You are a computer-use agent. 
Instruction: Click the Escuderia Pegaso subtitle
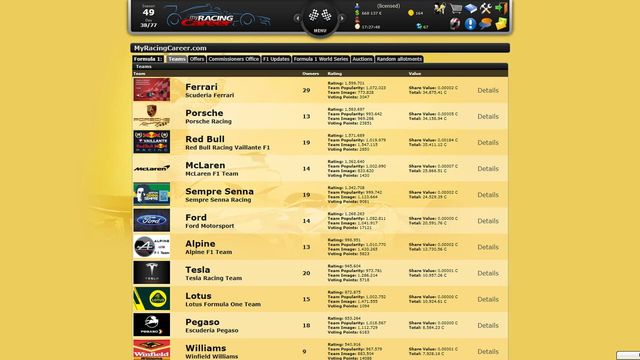pos(211,330)
